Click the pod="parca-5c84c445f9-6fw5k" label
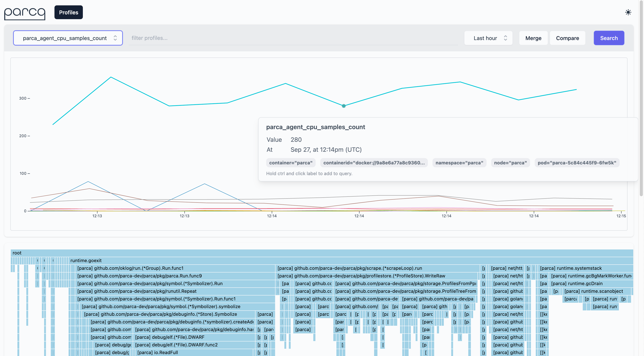The image size is (644, 356). click(x=577, y=163)
